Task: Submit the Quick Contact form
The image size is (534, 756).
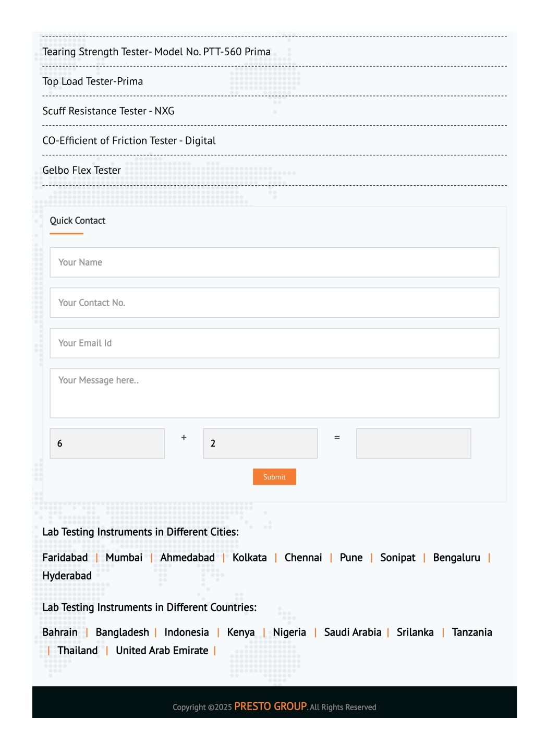Action: click(x=274, y=477)
